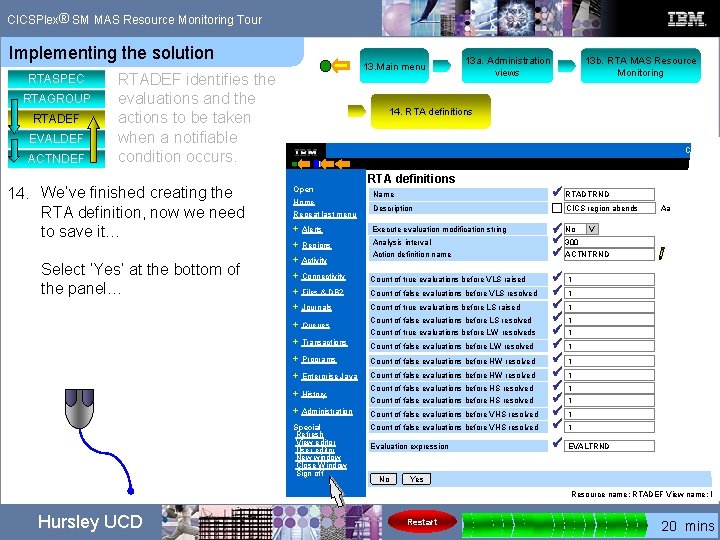This screenshot has height=540, width=720.
Task: Click the pencil icon next to ACTNTRND field
Action: click(662, 253)
